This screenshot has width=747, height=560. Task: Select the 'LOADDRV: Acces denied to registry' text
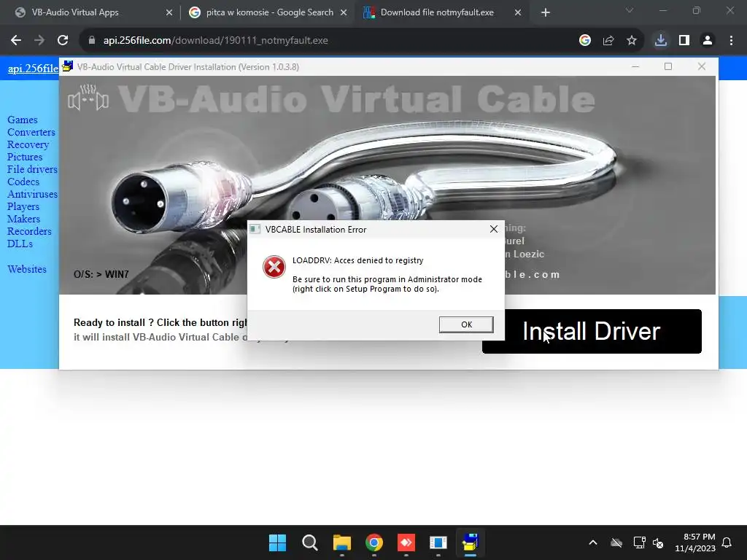pyautogui.click(x=357, y=260)
